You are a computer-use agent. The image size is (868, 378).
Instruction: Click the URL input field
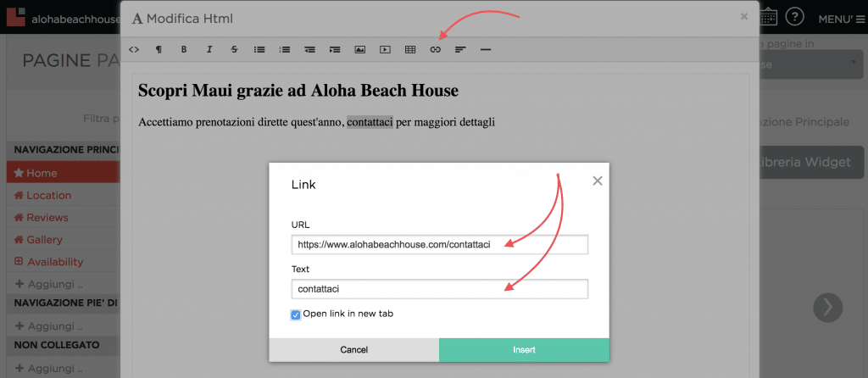(x=440, y=245)
